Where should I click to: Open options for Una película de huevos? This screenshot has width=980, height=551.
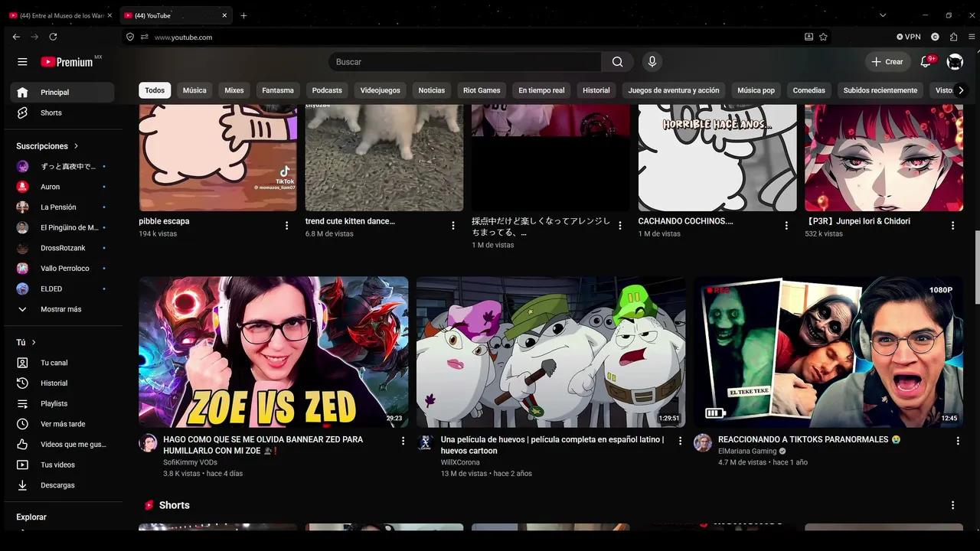coord(680,441)
